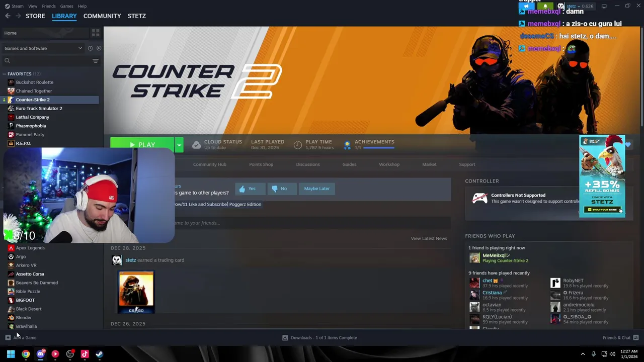Open Downloads status at bottom bar

point(319,338)
